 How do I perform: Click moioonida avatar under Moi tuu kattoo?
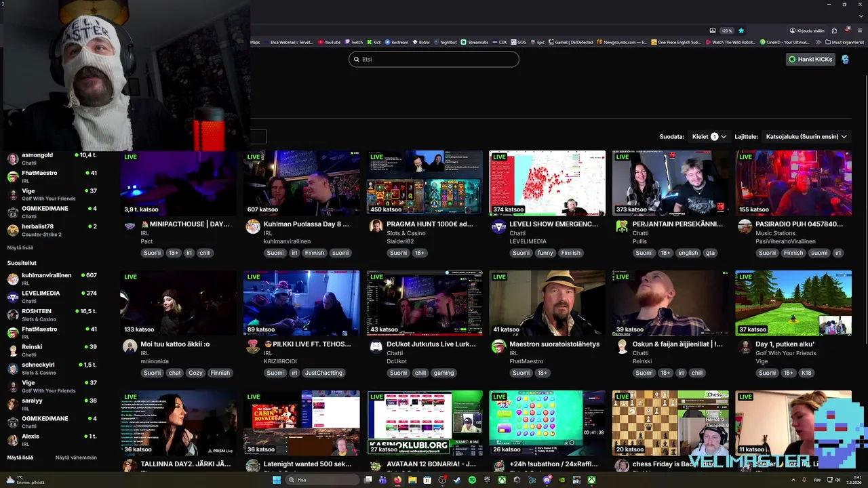pos(130,346)
